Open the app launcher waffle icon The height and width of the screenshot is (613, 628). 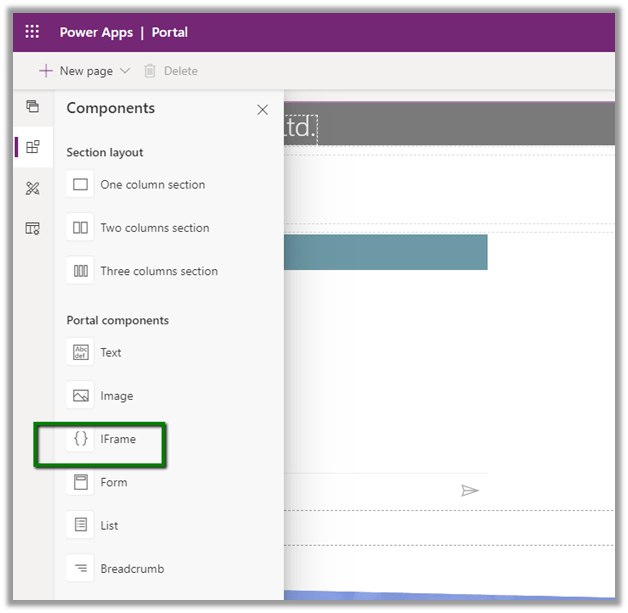(x=32, y=32)
